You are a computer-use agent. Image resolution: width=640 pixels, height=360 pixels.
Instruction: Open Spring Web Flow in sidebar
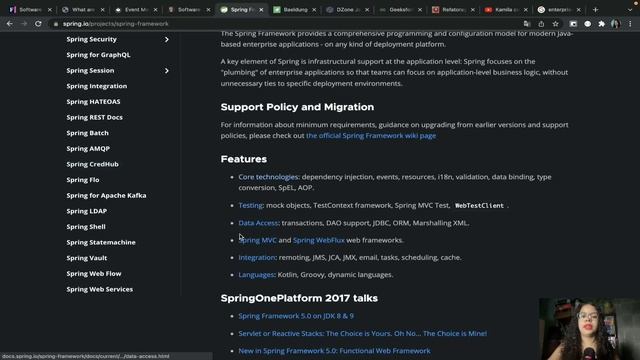(x=94, y=273)
